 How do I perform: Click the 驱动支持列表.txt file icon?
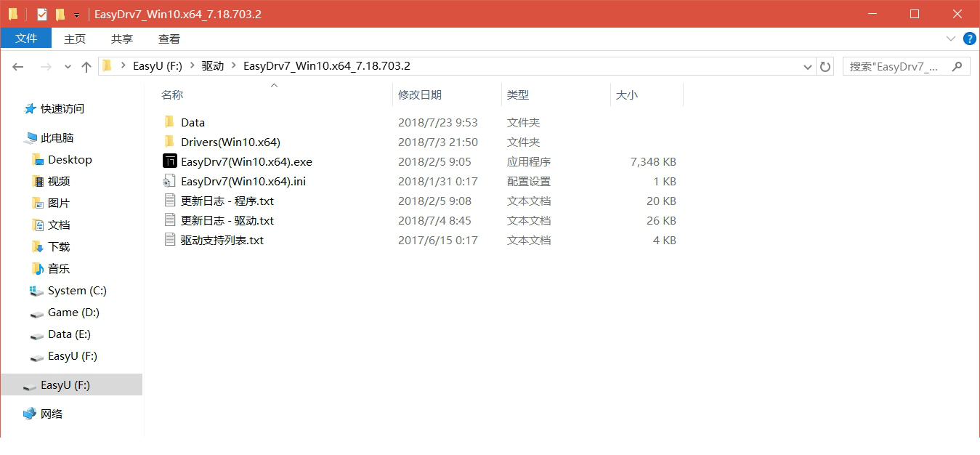[x=170, y=240]
